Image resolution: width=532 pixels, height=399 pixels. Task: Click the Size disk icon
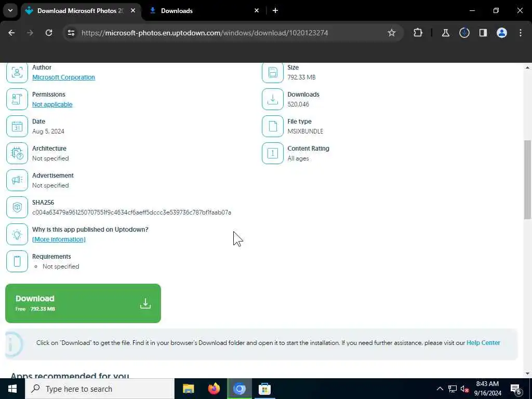pos(272,72)
